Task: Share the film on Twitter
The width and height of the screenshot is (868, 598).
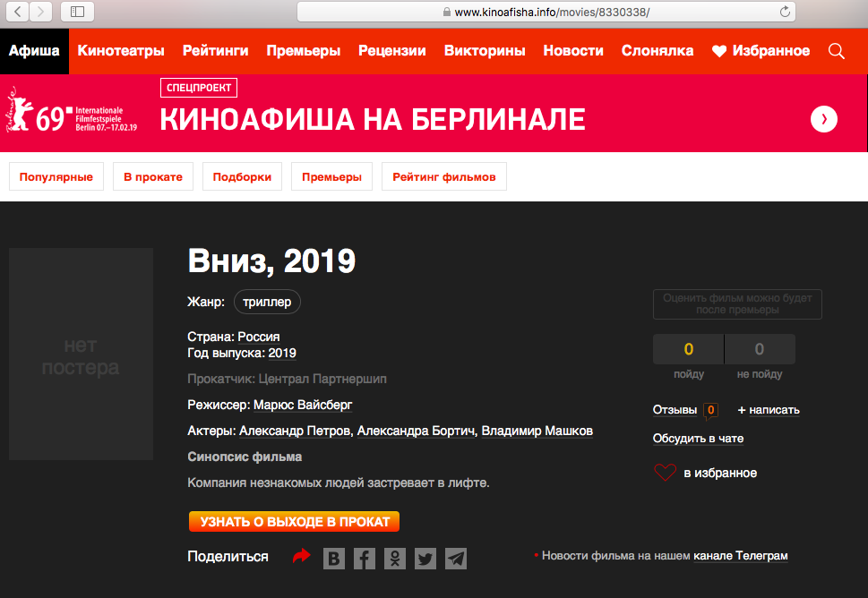Action: click(x=425, y=559)
